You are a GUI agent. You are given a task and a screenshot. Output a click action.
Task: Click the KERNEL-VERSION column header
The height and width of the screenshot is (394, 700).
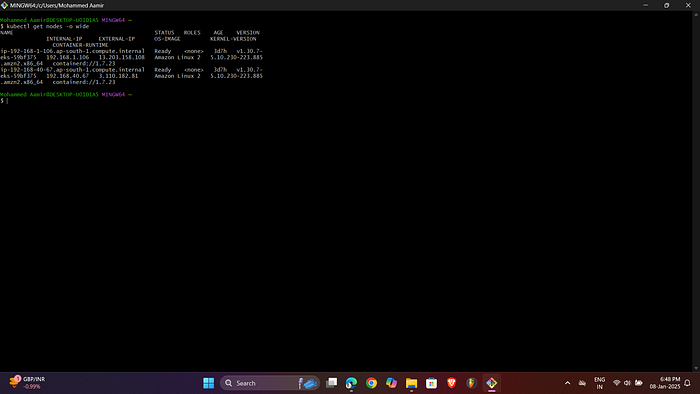pos(233,39)
